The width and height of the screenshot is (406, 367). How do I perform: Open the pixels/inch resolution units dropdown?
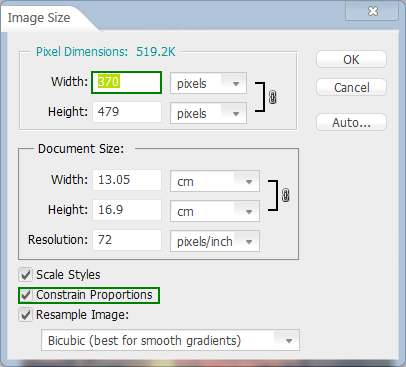pyautogui.click(x=215, y=241)
